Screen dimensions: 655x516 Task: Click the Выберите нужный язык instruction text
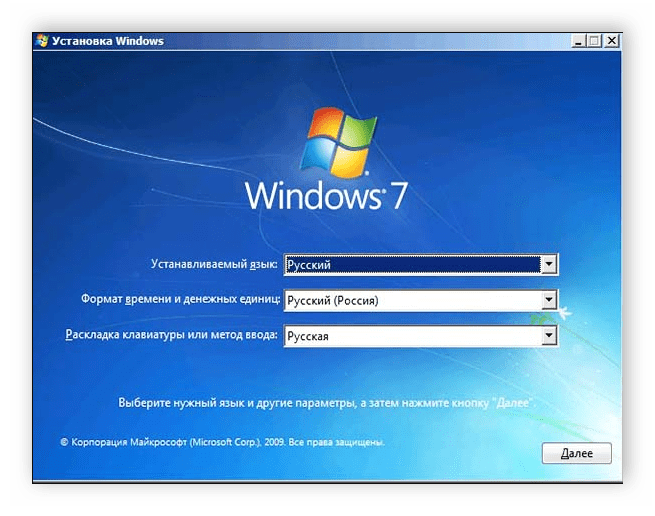327,403
